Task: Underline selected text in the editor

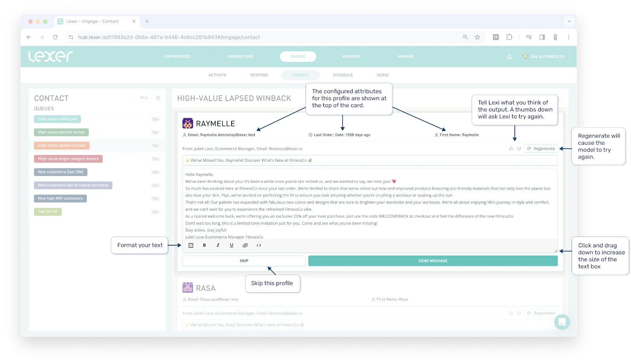Action: point(231,245)
